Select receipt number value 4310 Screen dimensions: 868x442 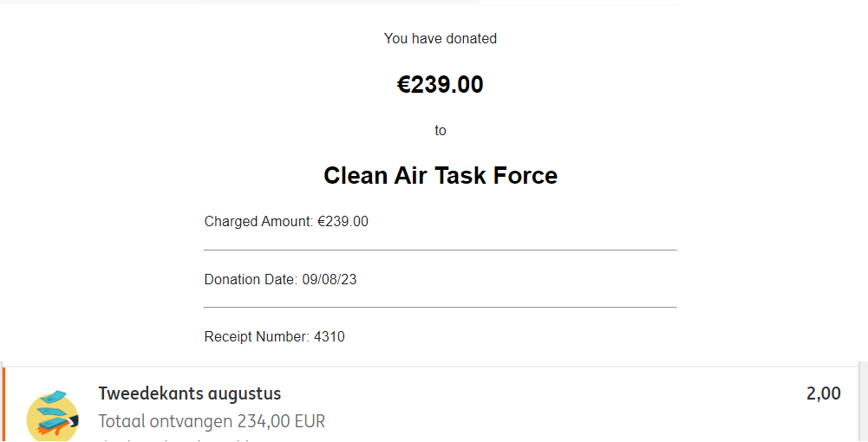(x=330, y=336)
